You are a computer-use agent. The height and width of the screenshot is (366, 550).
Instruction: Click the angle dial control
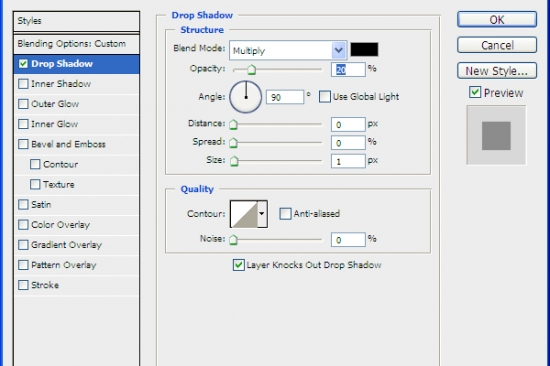[x=246, y=97]
